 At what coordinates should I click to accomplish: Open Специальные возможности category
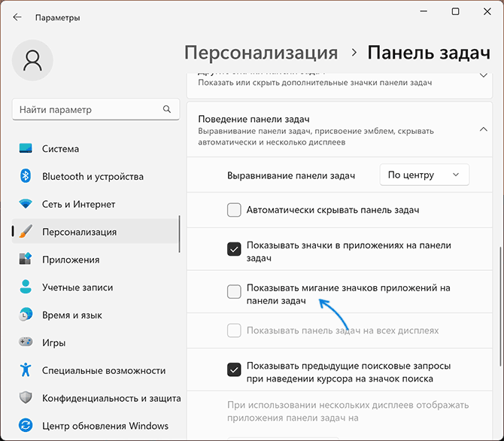pos(96,370)
